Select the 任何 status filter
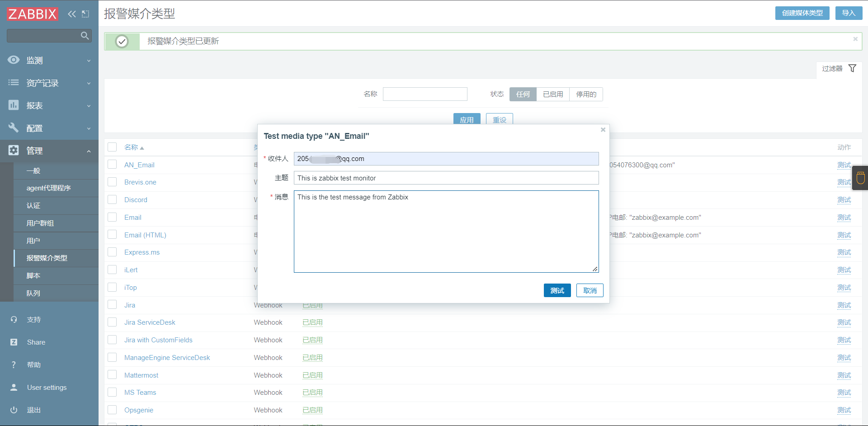Screen dimensions: 868x426 (523, 94)
